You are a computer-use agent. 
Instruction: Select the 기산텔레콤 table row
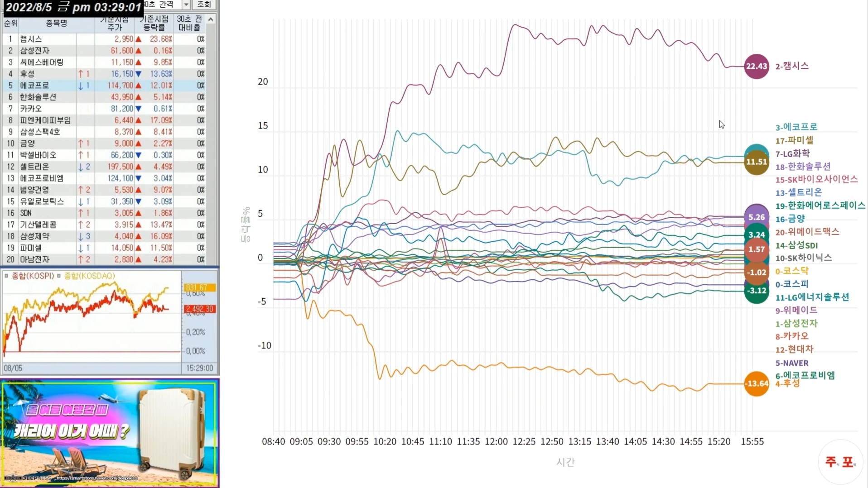104,225
